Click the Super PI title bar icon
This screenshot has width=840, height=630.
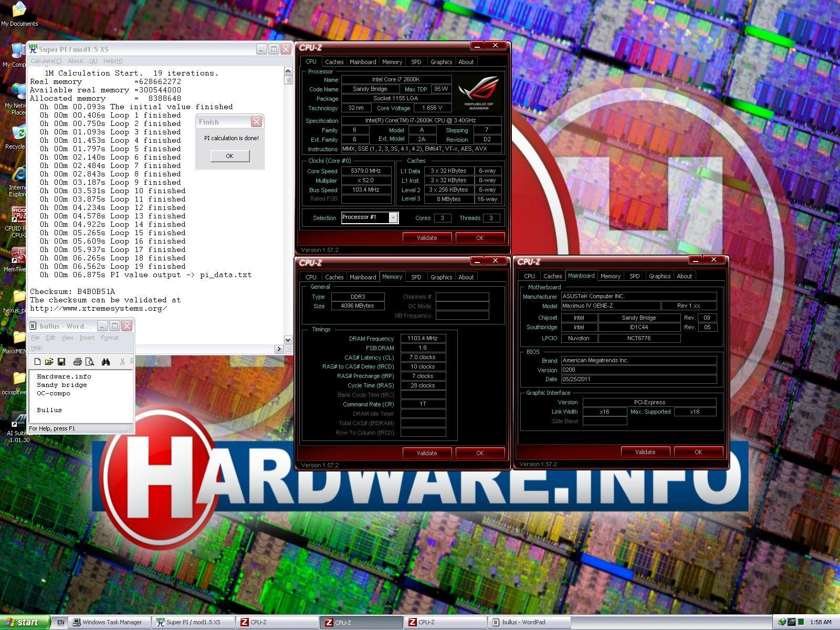tap(33, 49)
